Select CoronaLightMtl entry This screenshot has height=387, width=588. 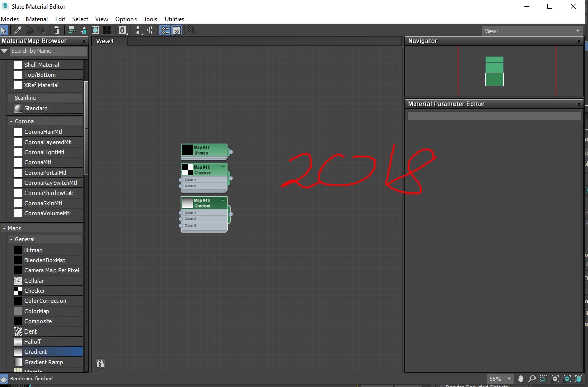[x=48, y=152]
